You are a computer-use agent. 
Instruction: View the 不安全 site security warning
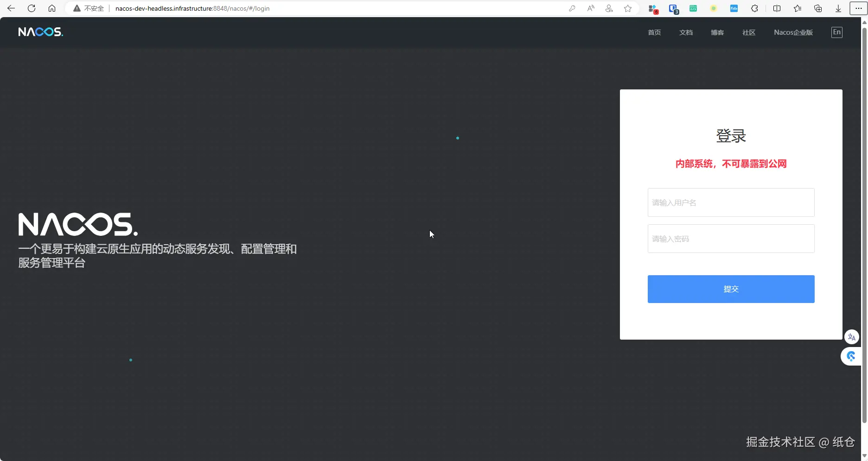pyautogui.click(x=89, y=8)
